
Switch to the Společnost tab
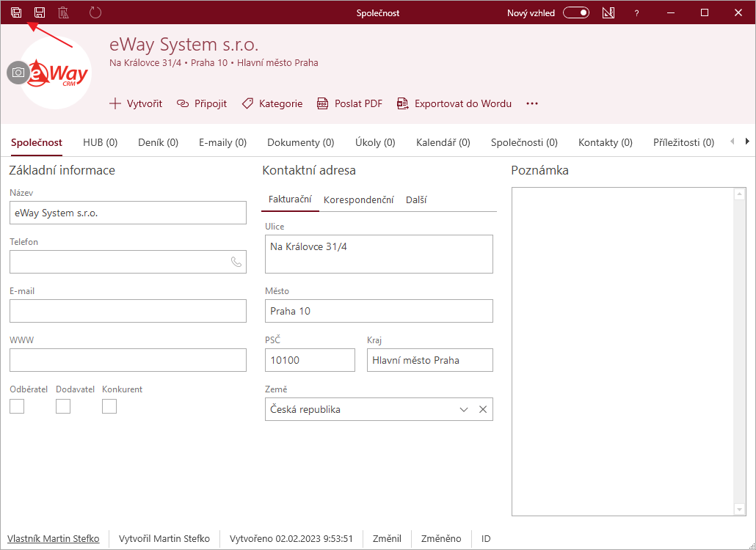click(37, 142)
